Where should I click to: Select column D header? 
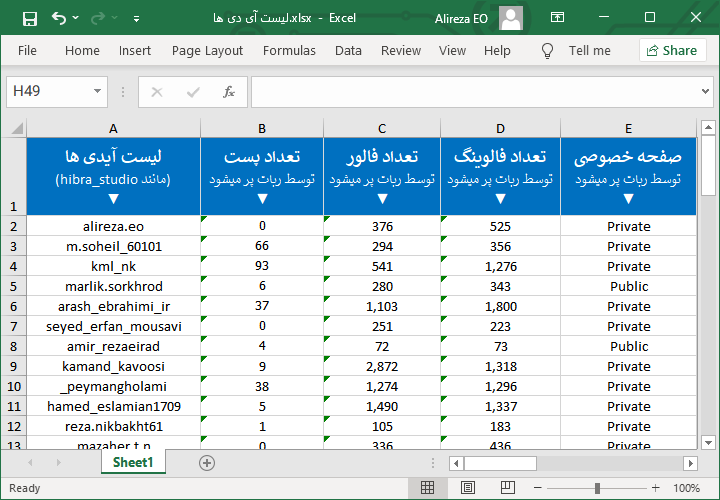pyautogui.click(x=500, y=128)
